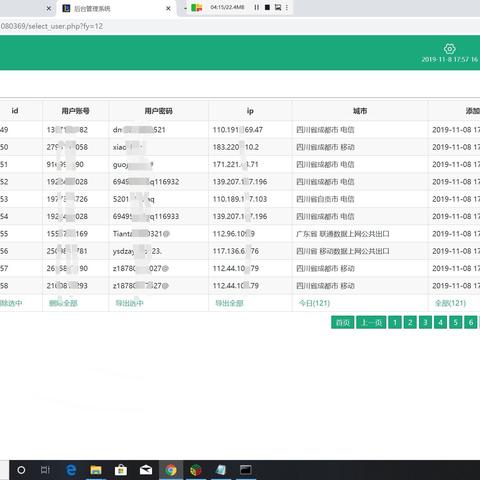Jump to page 5
This screenshot has height=480, width=480.
click(455, 322)
